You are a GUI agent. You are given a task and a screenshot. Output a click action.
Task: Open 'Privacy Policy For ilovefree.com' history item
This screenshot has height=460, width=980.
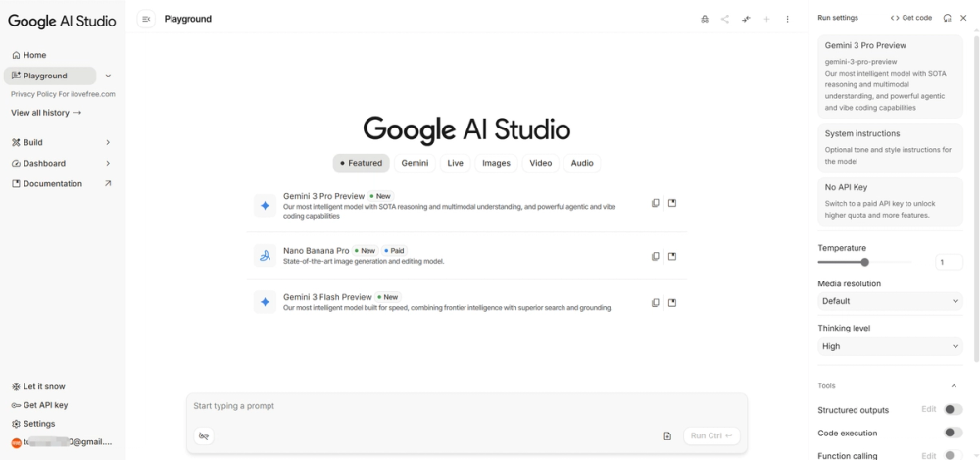coord(63,94)
